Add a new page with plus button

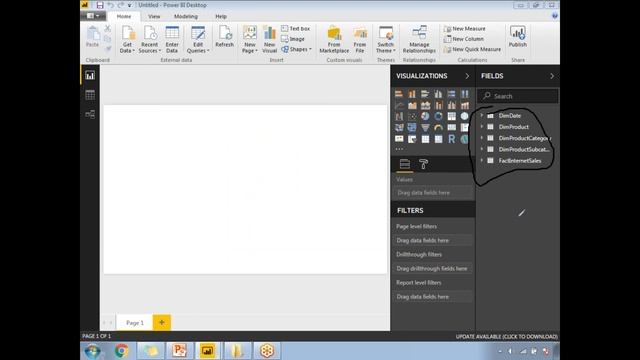point(162,322)
